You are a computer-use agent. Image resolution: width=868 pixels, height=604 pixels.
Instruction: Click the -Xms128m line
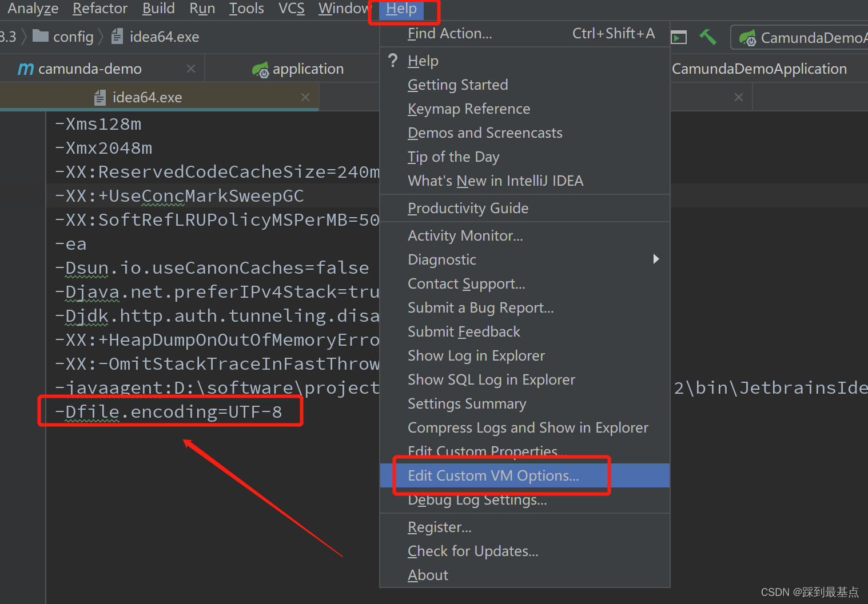click(x=98, y=124)
